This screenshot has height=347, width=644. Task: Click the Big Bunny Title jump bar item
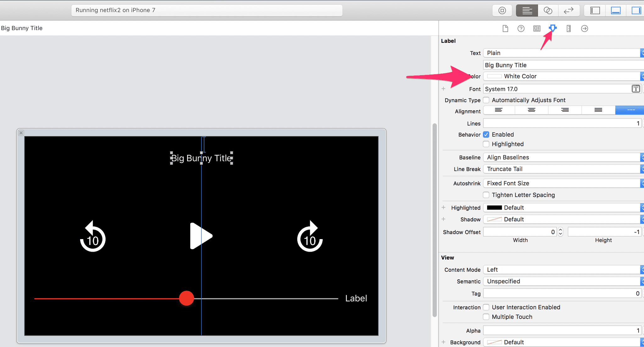pyautogui.click(x=22, y=28)
